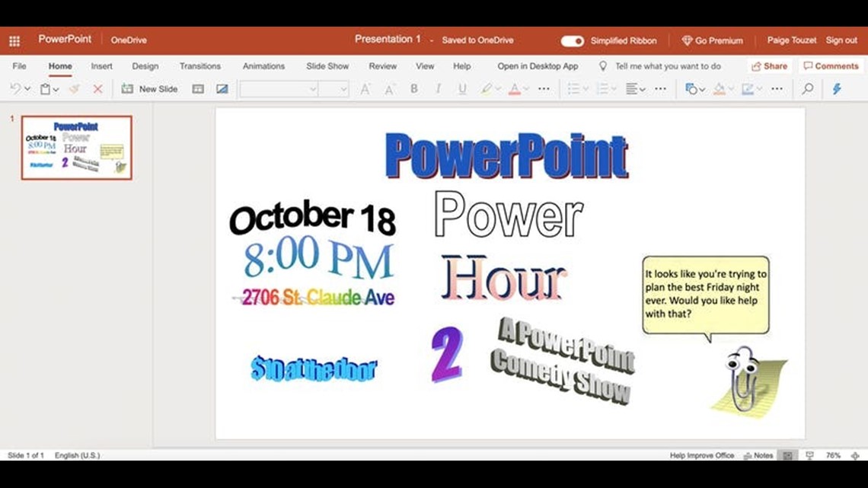
Task: Open the OneDrive link in header
Action: [129, 40]
